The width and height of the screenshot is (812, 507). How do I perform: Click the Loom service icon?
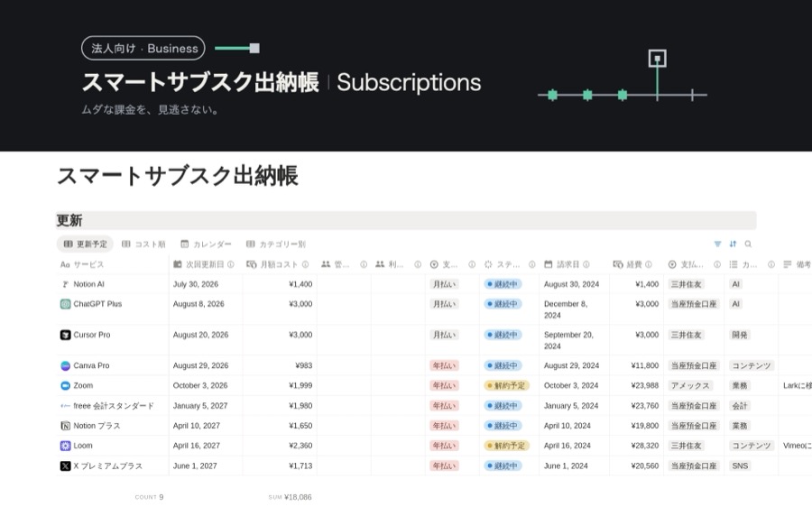pos(65,446)
